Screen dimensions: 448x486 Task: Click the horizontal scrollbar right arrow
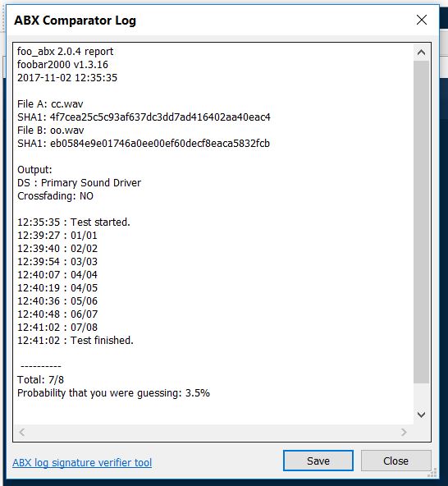coord(404,432)
